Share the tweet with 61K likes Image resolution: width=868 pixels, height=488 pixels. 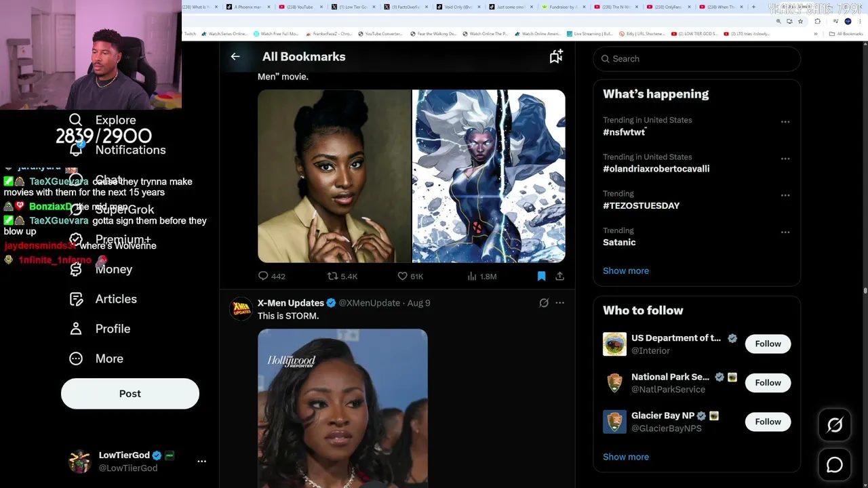(x=559, y=277)
